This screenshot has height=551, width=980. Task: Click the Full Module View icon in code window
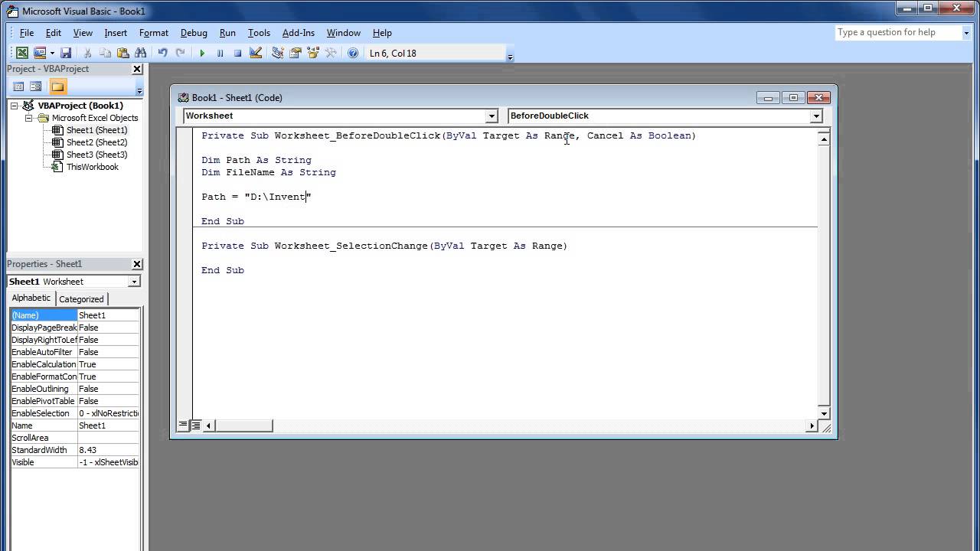196,425
